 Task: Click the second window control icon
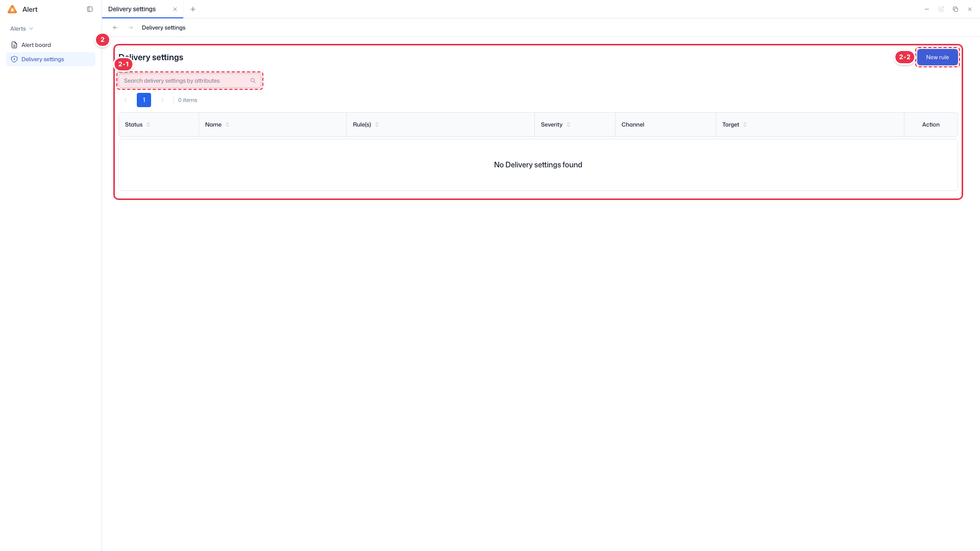point(941,9)
